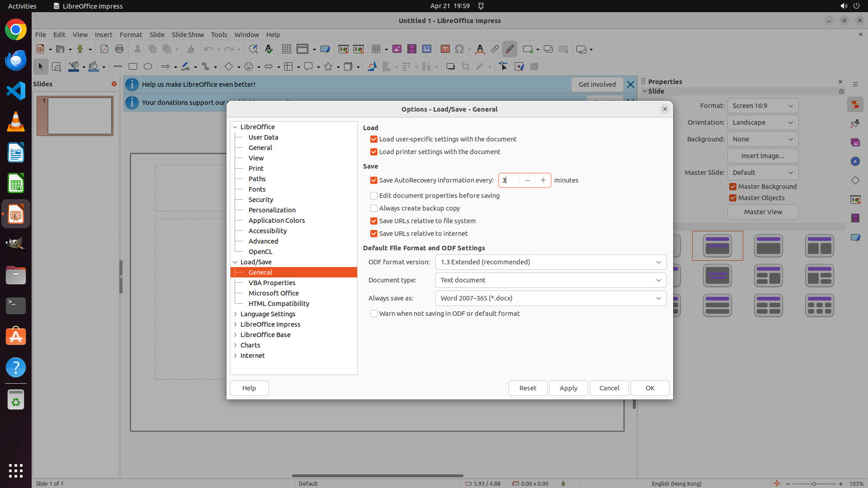The width and height of the screenshot is (868, 488).
Task: Click the Get involved button
Action: coord(597,84)
